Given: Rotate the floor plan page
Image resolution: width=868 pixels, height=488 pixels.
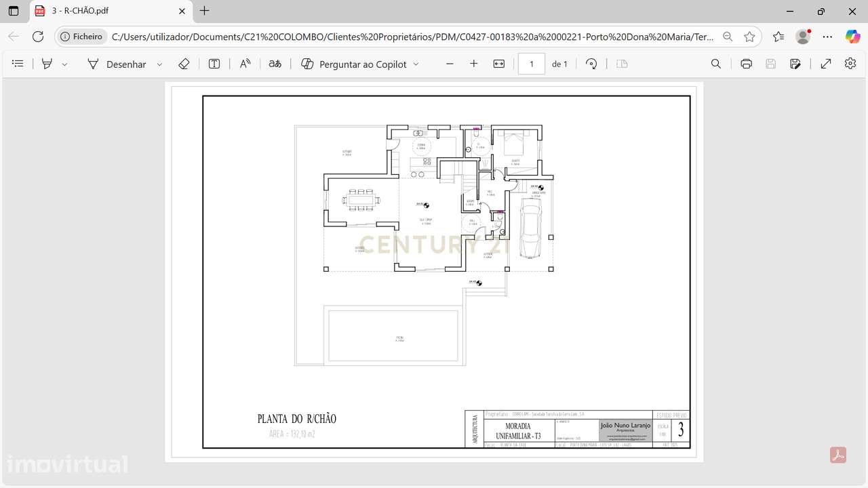Looking at the screenshot, I should click(591, 64).
